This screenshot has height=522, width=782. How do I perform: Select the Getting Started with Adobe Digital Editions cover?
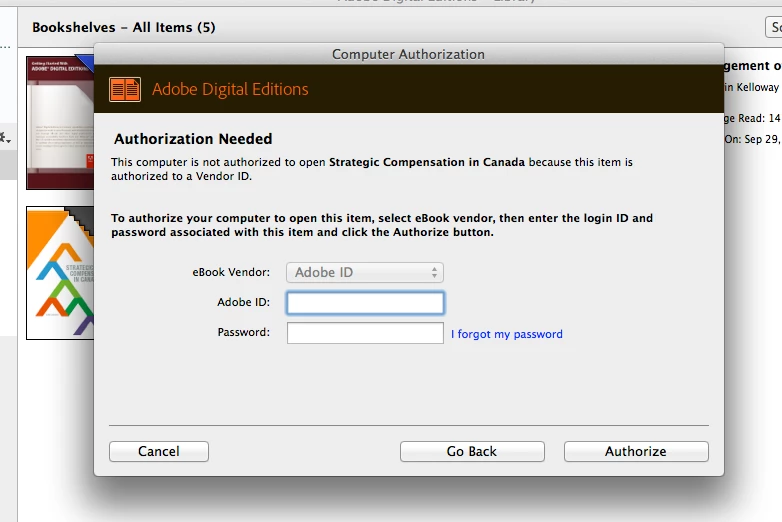point(60,123)
